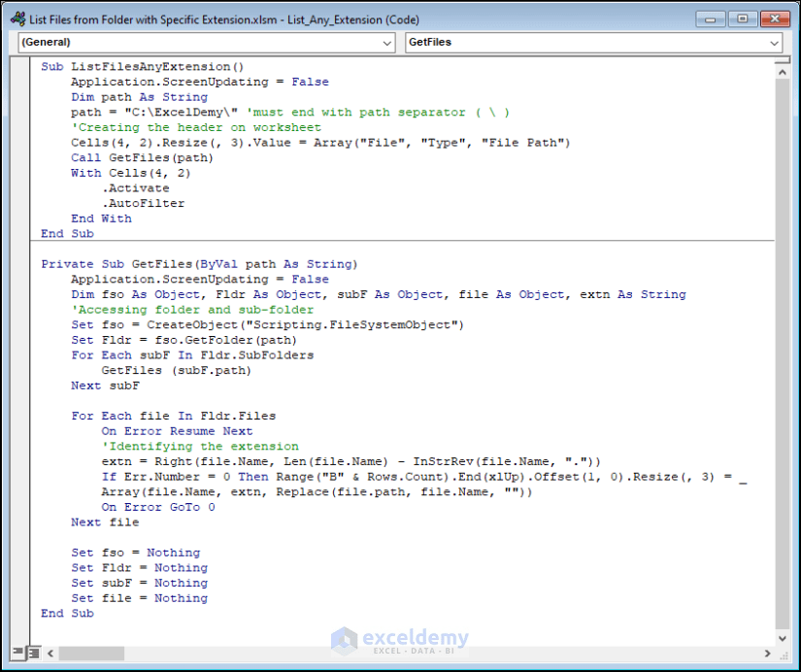
Task: Click the 'Next file' line
Action: (105, 522)
